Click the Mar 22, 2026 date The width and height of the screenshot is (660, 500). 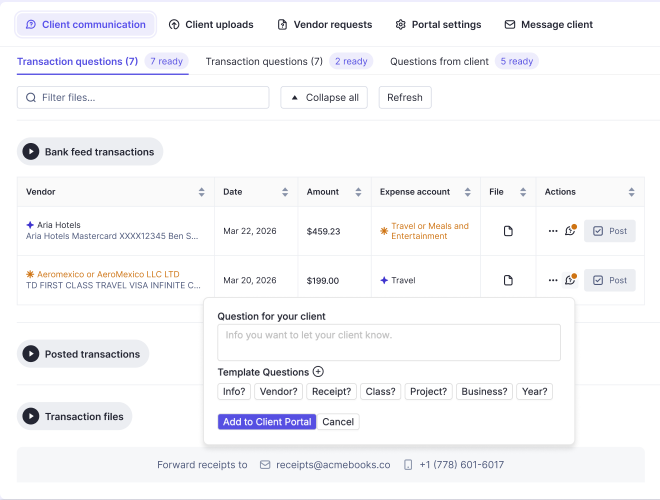point(250,231)
